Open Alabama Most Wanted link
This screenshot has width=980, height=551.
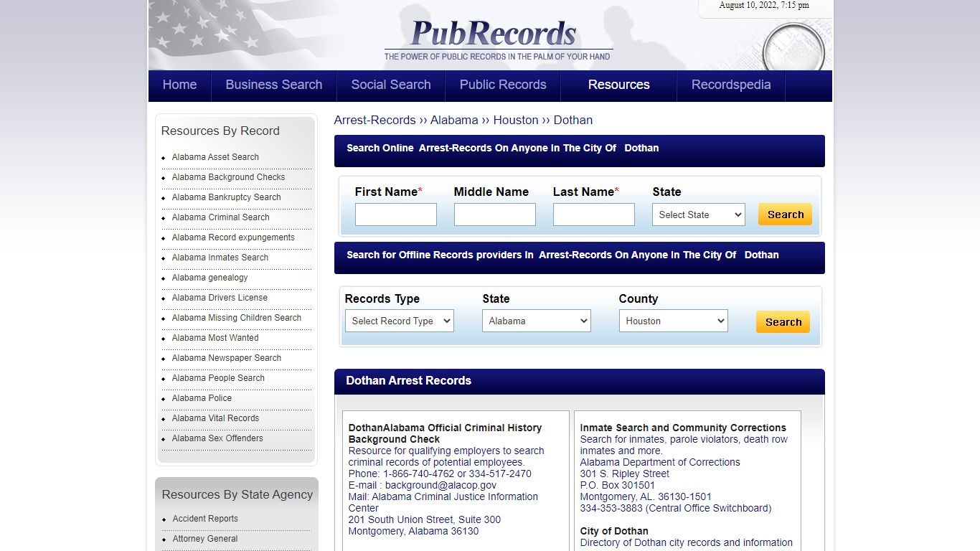click(x=215, y=338)
